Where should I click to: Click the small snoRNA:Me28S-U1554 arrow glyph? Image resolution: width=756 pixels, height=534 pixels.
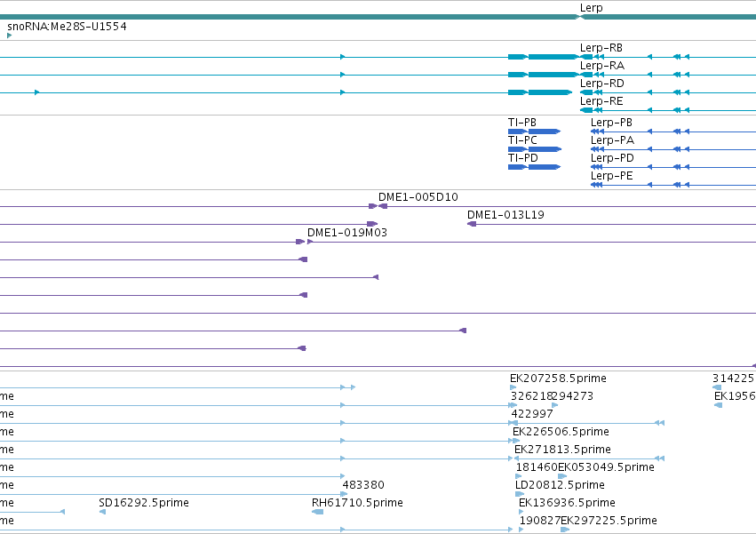pos(9,36)
